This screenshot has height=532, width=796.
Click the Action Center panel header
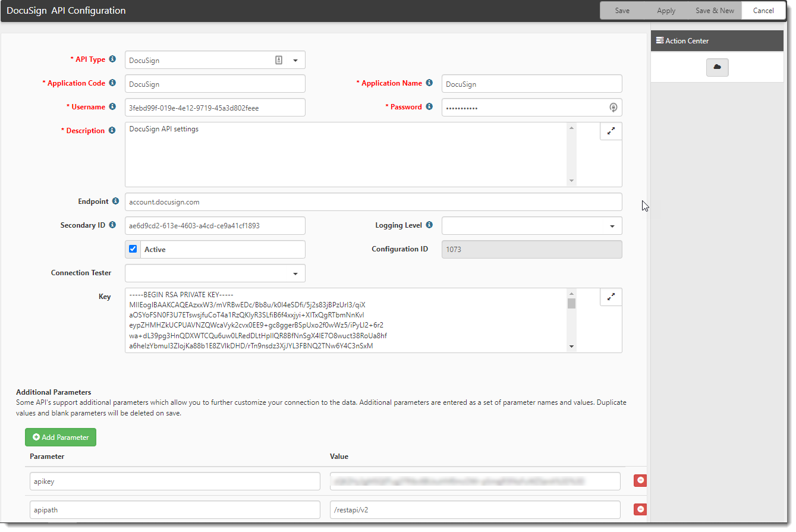[x=717, y=41]
